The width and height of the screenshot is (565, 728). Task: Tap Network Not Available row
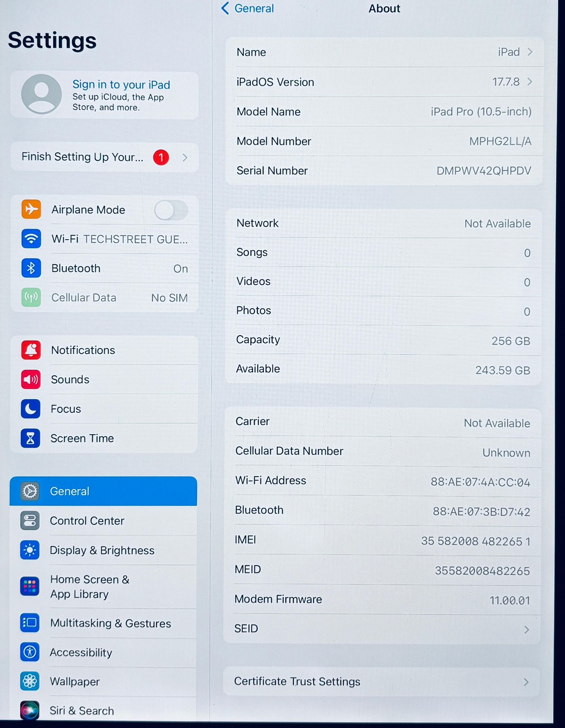point(384,223)
